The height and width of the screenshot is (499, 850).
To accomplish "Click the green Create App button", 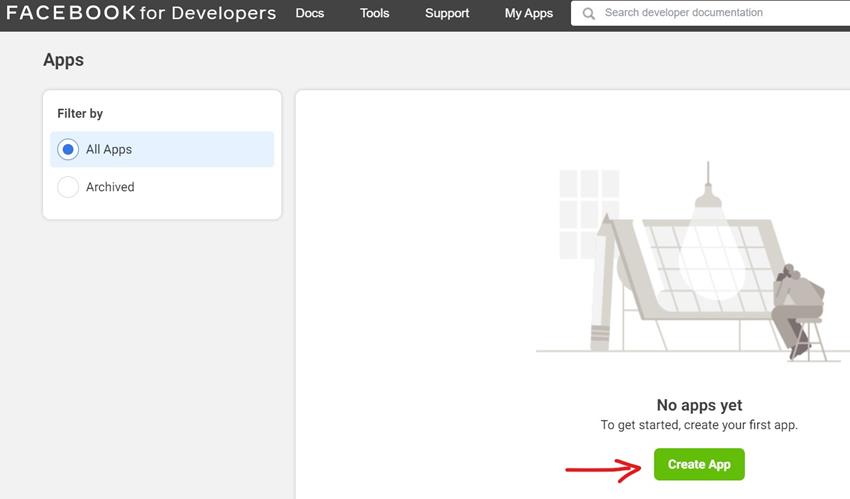I will (x=699, y=464).
